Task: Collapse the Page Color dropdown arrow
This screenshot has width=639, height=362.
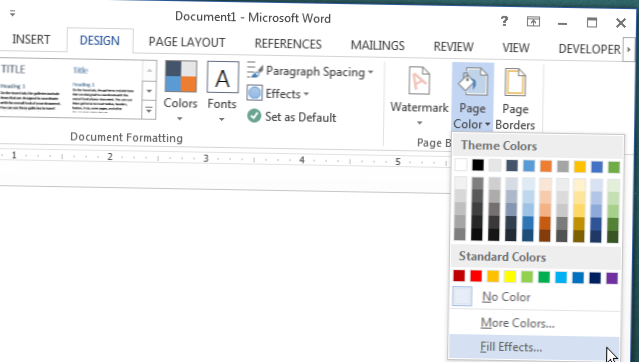Action: point(488,124)
